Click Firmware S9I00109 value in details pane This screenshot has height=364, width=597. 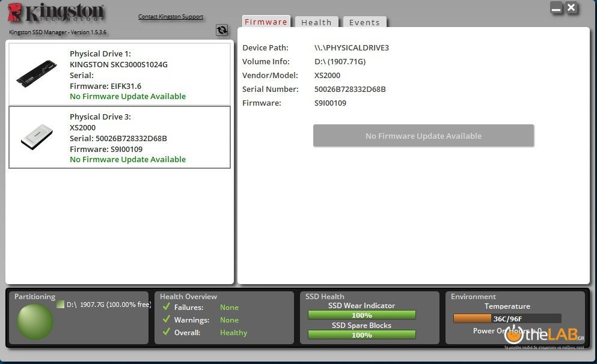click(x=330, y=103)
